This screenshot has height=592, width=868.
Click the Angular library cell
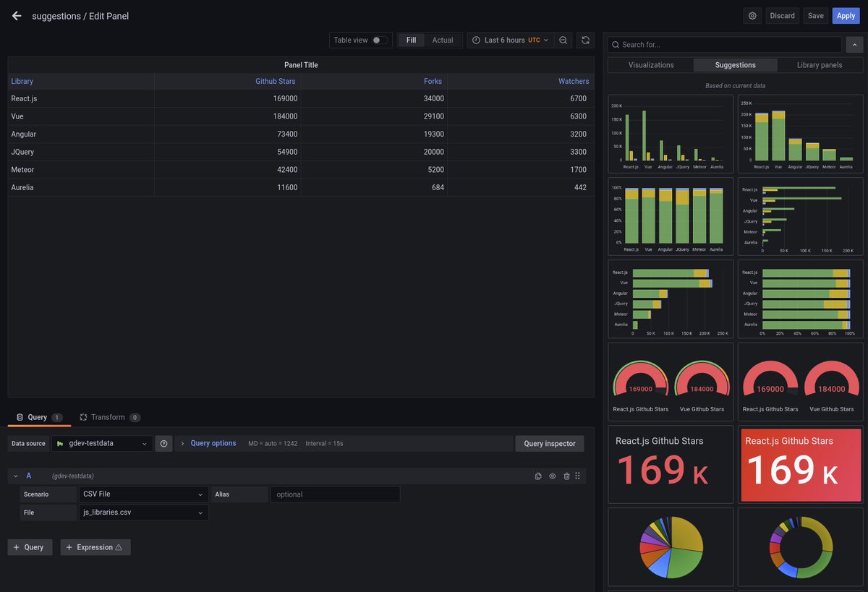(x=81, y=134)
